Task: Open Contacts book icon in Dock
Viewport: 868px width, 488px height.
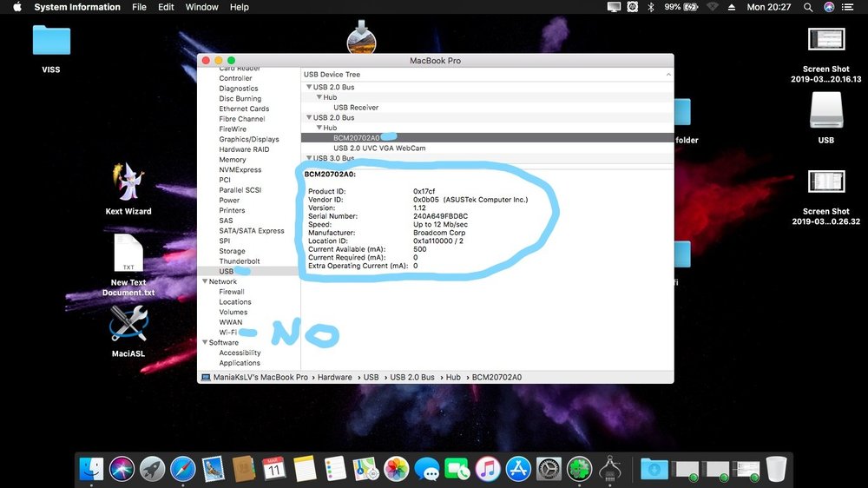Action: (x=244, y=469)
